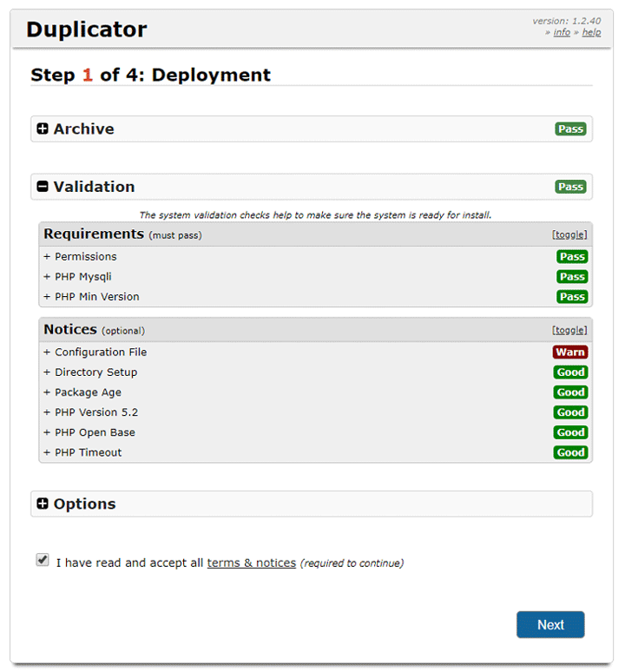Click the Validation section title
The width and height of the screenshot is (625, 672).
(95, 187)
